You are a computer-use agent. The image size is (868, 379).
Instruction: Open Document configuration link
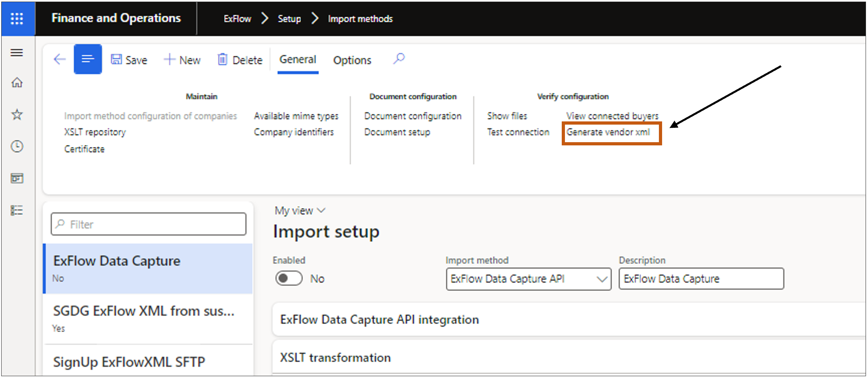point(413,116)
